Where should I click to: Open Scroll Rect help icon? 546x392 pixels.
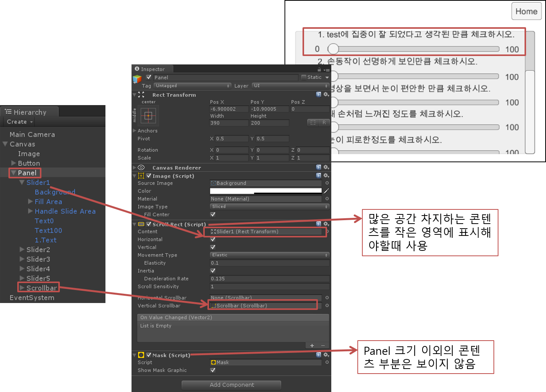click(x=318, y=224)
